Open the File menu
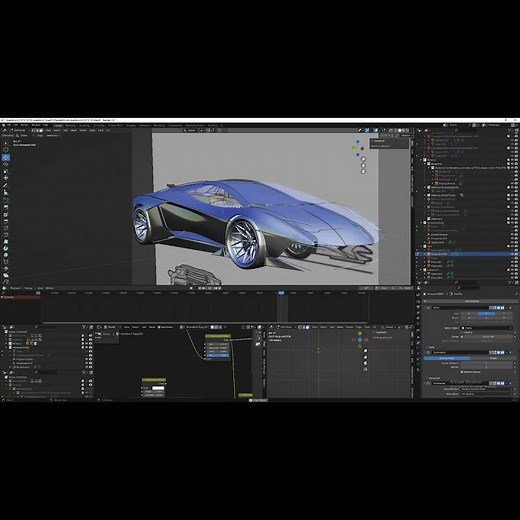520x520 pixels. [x=9, y=125]
